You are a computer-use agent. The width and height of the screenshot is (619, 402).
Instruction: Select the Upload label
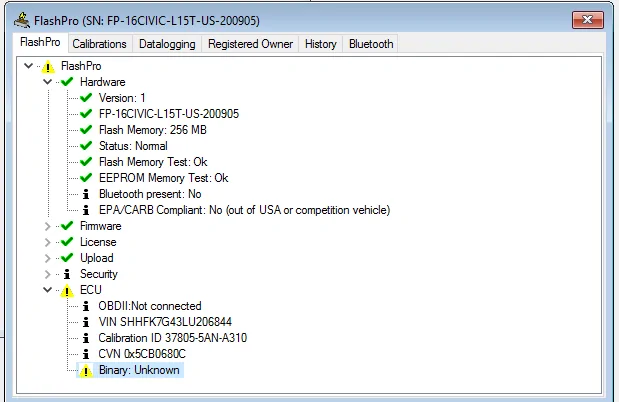coord(97,258)
